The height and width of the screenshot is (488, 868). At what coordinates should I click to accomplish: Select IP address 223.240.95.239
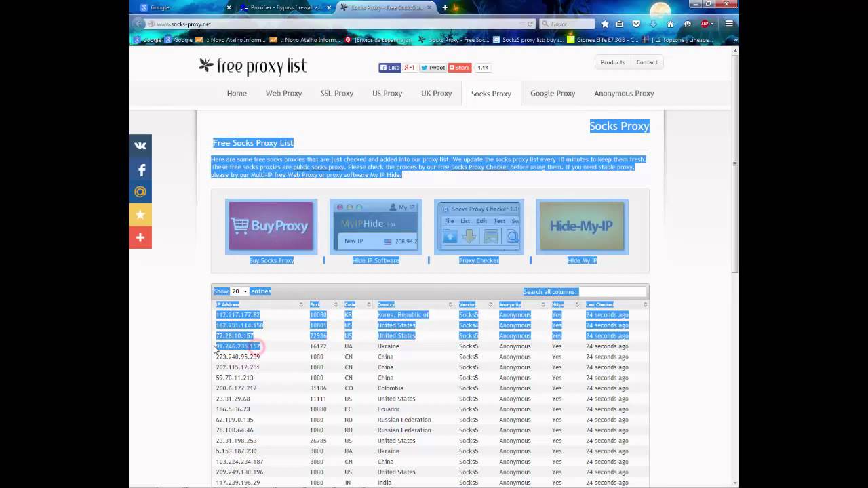point(238,357)
